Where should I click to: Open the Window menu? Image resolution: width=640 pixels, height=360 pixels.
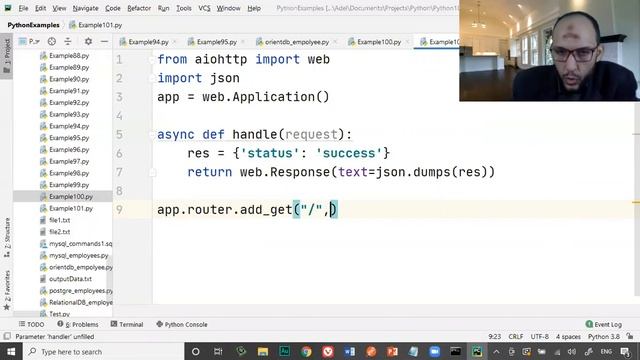point(228,8)
